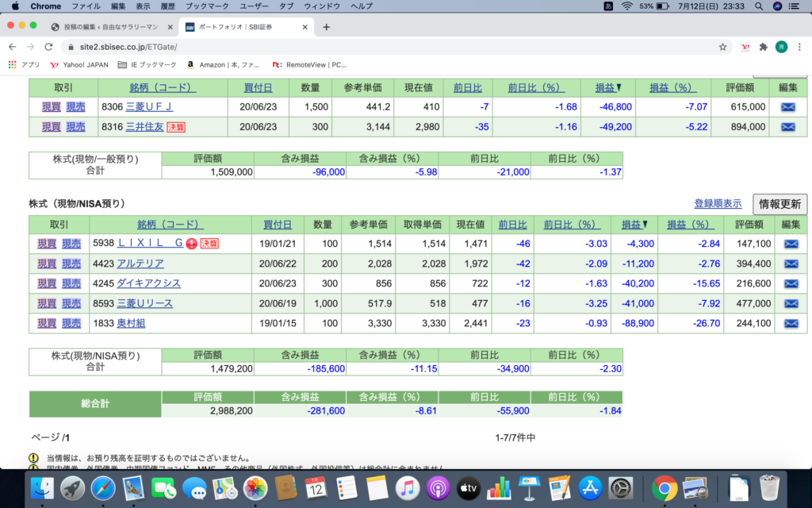This screenshot has height=508, width=812.
Task: Sort NISA table by 前日比(%) header
Action: (573, 225)
